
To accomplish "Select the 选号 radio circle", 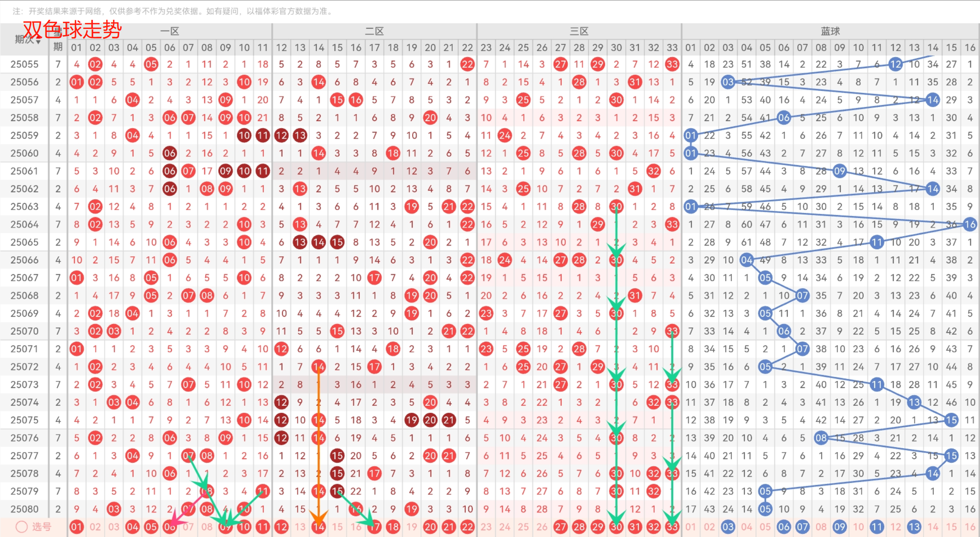I will click(x=21, y=527).
